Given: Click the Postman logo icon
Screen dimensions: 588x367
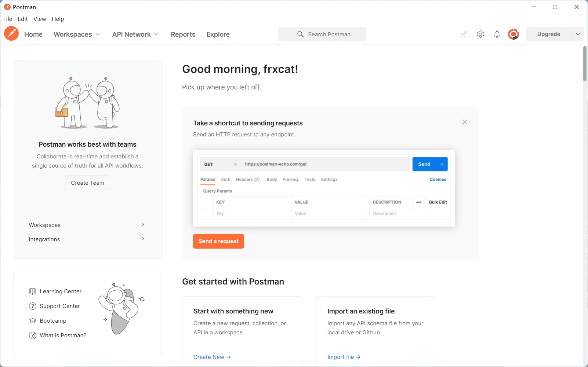Looking at the screenshot, I should 11,34.
